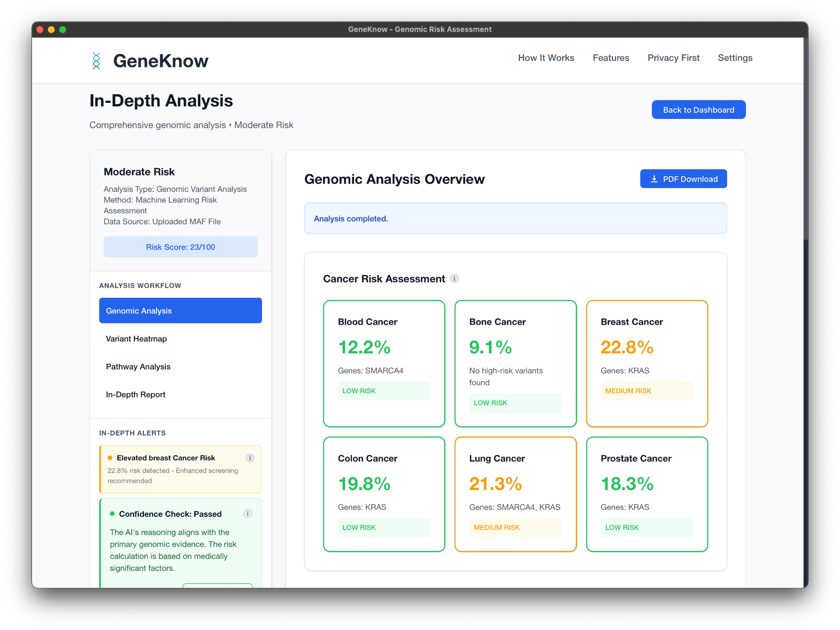Click the Cancer Risk Assessment heading
Image resolution: width=840 pixels, height=630 pixels.
pos(384,279)
